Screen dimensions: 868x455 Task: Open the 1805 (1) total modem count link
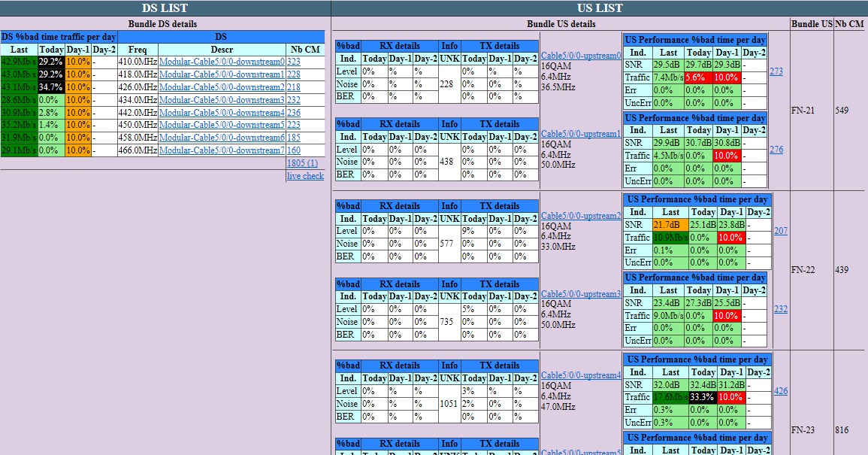304,162
